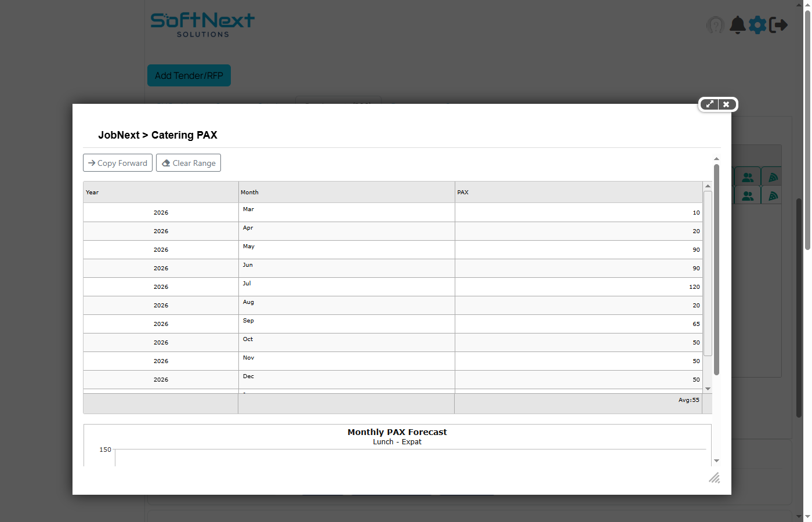
Task: Click the Add Tender/RFP button
Action: click(x=189, y=75)
